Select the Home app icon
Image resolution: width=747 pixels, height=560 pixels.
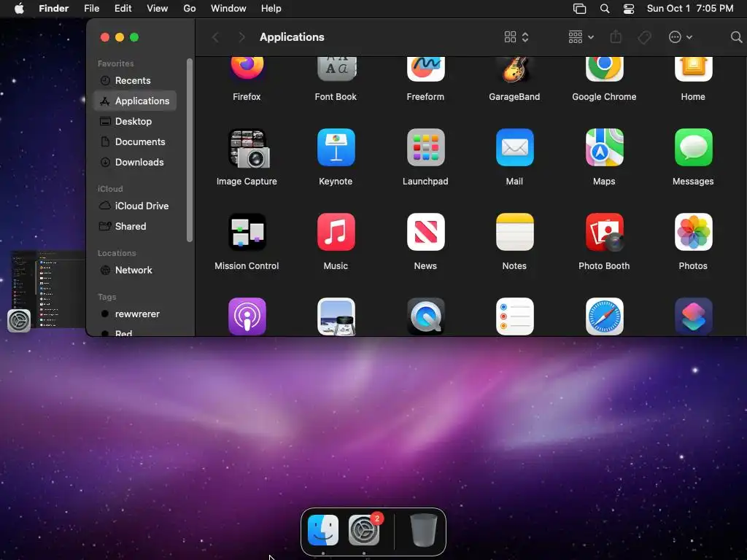[x=693, y=68]
